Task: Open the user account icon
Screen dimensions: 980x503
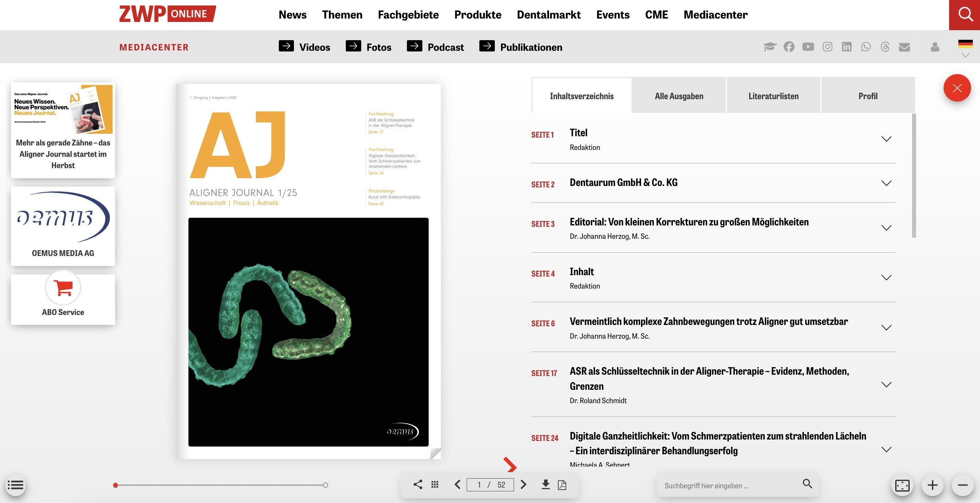Action: 935,47
